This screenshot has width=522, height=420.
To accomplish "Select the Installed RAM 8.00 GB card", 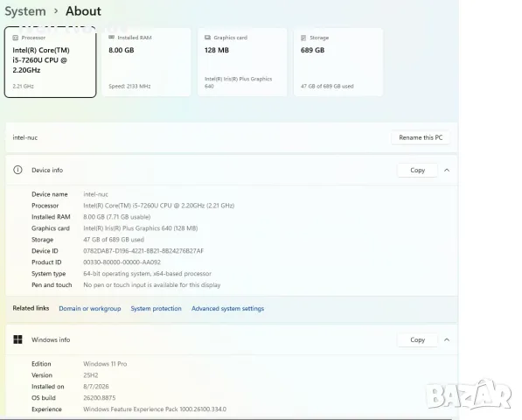I will pos(147,62).
